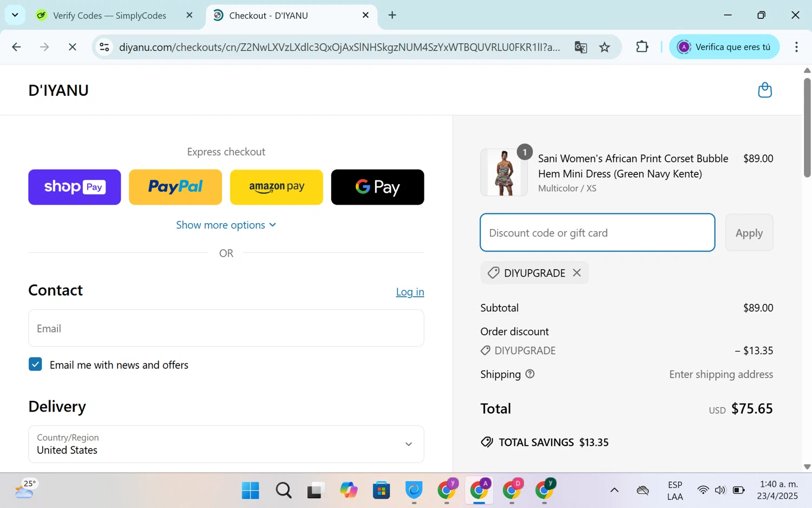Screen dimensions: 812x508
Task: Pay with Shop Pay
Action: point(75,187)
